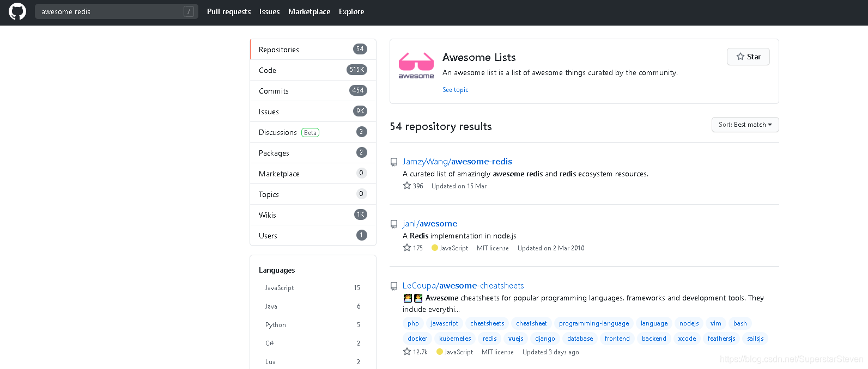Click the cheatsheet topic tag
Image resolution: width=868 pixels, height=369 pixels.
point(531,323)
